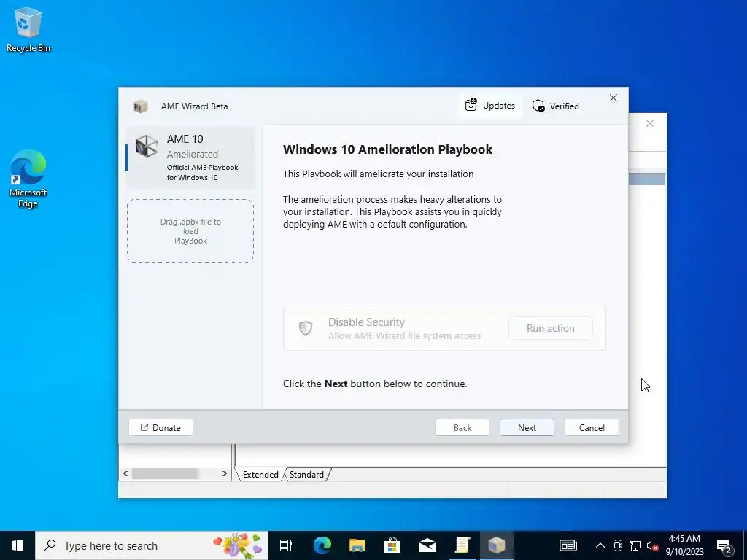Switch to Standard tab in background window

click(x=306, y=474)
